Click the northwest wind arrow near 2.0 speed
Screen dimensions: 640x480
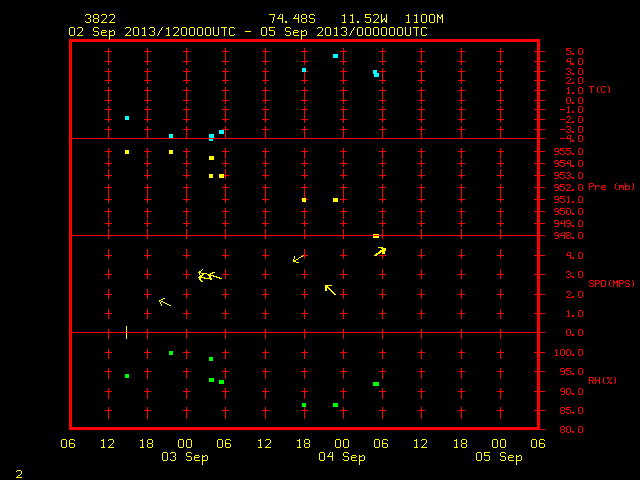click(x=330, y=290)
